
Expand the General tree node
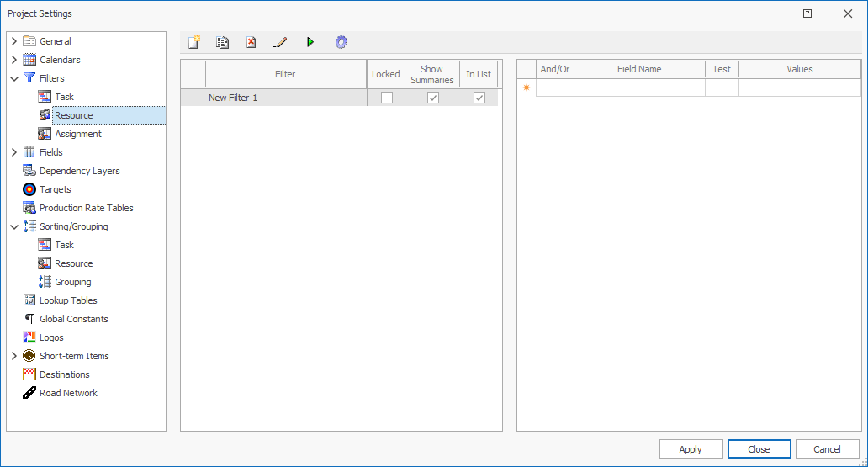click(x=14, y=41)
